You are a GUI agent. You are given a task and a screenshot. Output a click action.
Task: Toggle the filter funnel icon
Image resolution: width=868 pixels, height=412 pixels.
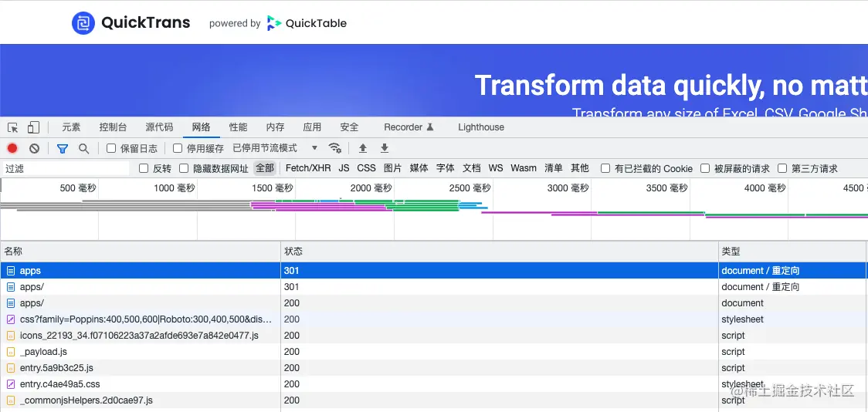[63, 148]
